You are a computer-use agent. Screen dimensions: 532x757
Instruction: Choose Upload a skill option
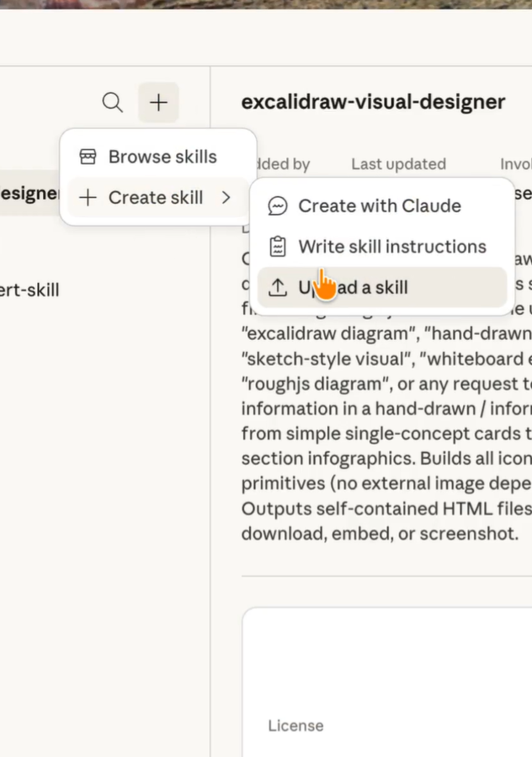[382, 287]
